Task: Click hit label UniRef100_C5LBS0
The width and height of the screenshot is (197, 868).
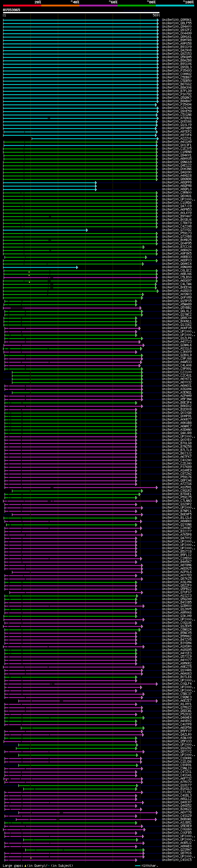Action: tap(177, 277)
